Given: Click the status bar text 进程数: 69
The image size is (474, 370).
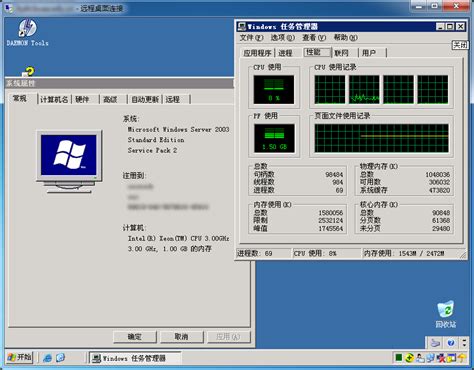Looking at the screenshot, I should point(255,254).
